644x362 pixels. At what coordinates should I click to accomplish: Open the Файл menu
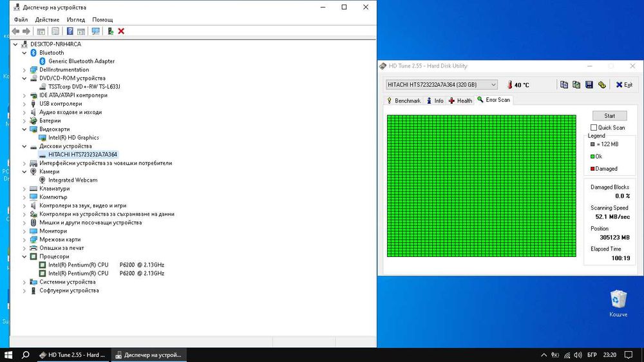(x=21, y=20)
